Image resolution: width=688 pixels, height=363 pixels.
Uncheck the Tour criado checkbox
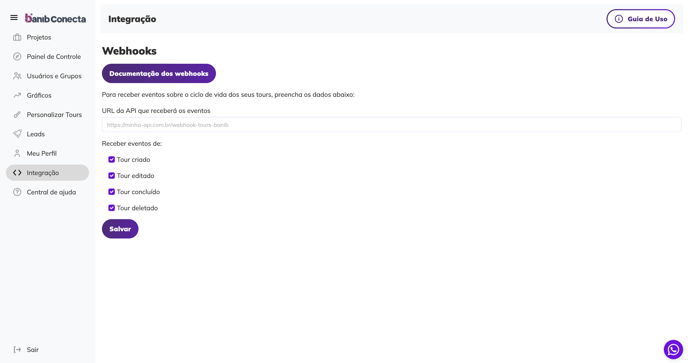111,159
